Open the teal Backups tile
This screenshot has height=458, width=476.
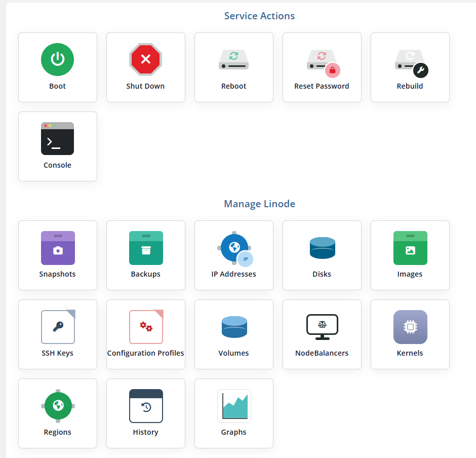pos(146,255)
